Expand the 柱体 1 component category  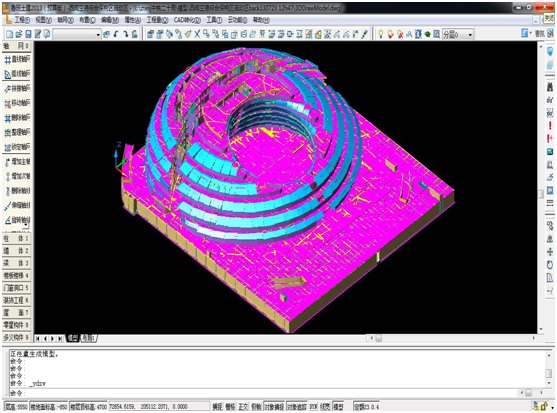[16, 238]
